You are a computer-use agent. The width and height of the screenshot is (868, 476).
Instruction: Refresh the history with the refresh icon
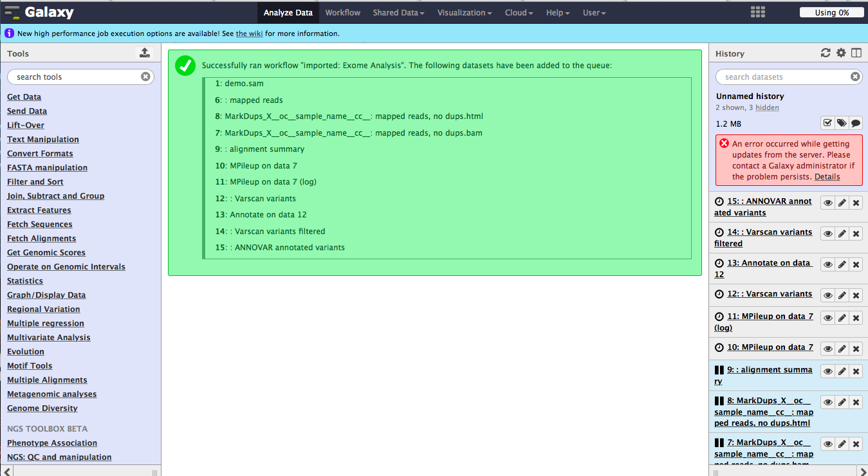pyautogui.click(x=826, y=53)
